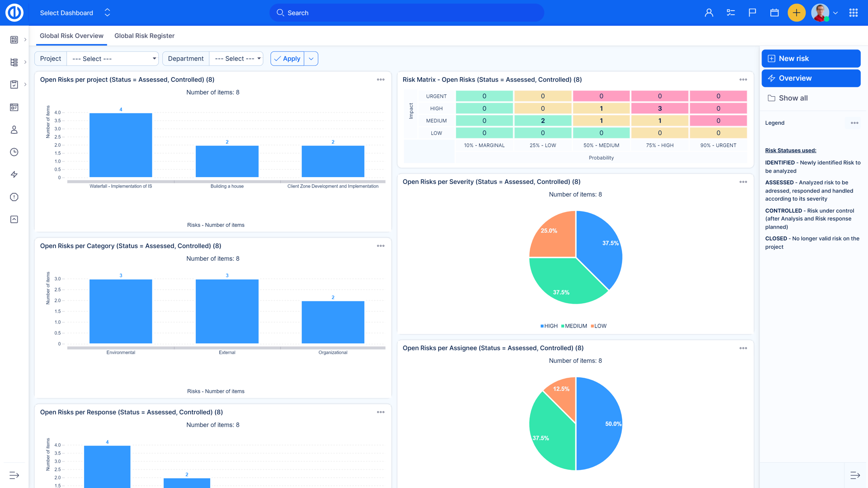Click the lightning quick actions sidebar icon
Viewport: 868px width, 488px height.
[x=14, y=174]
